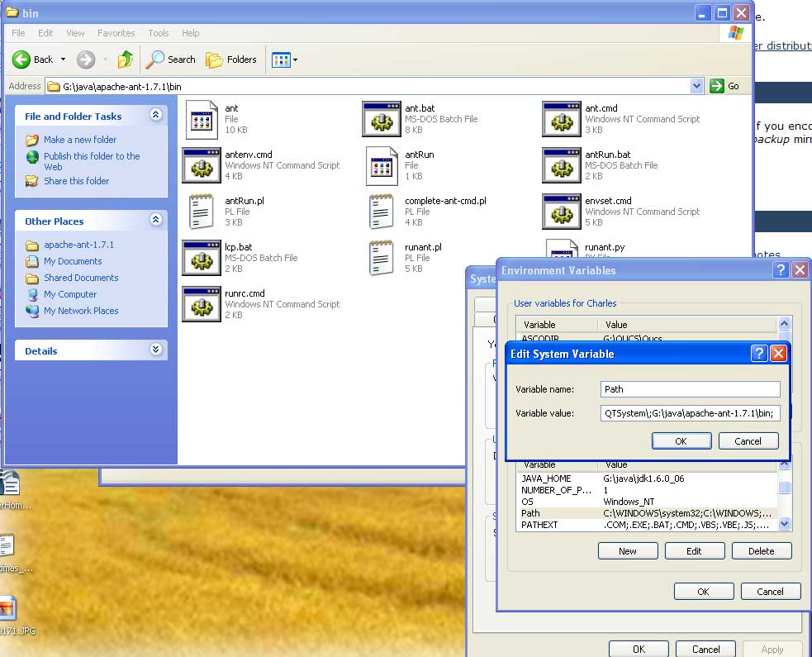Click Publish this folder to the Web

pos(92,161)
